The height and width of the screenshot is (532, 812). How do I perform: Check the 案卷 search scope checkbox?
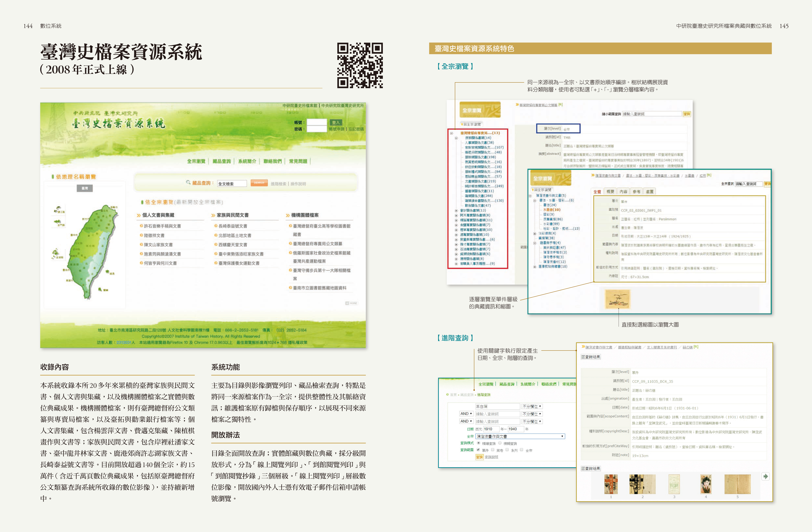tap(493, 450)
